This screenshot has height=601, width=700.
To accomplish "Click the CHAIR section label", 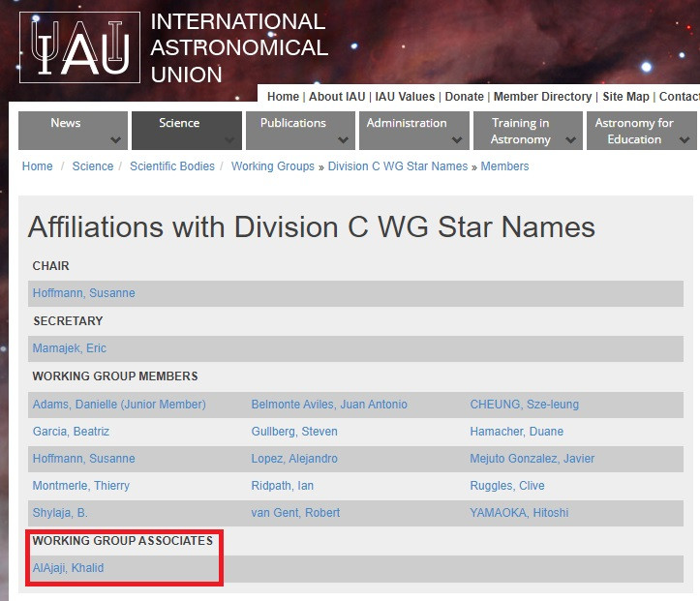I will (51, 266).
